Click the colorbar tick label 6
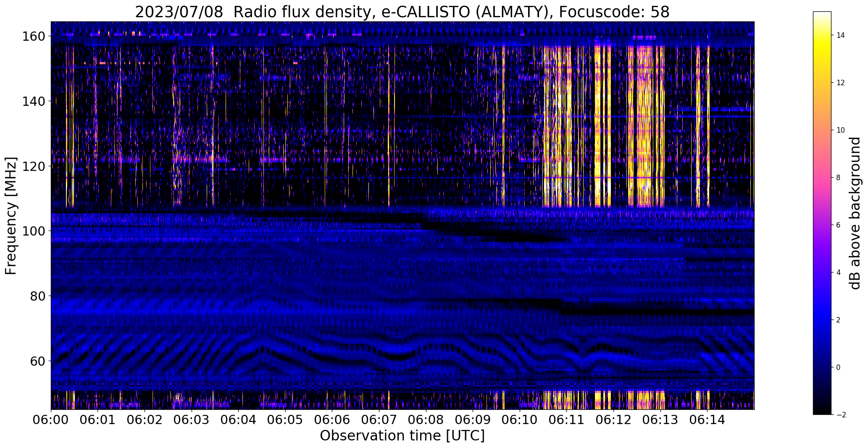 (838, 225)
